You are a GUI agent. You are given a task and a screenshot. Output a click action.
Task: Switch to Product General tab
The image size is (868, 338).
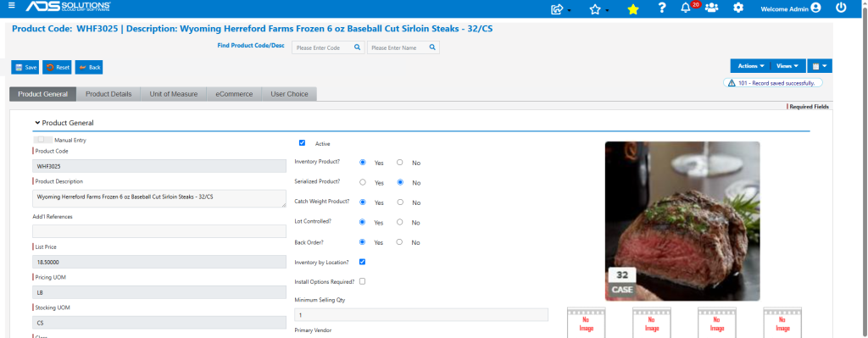42,94
